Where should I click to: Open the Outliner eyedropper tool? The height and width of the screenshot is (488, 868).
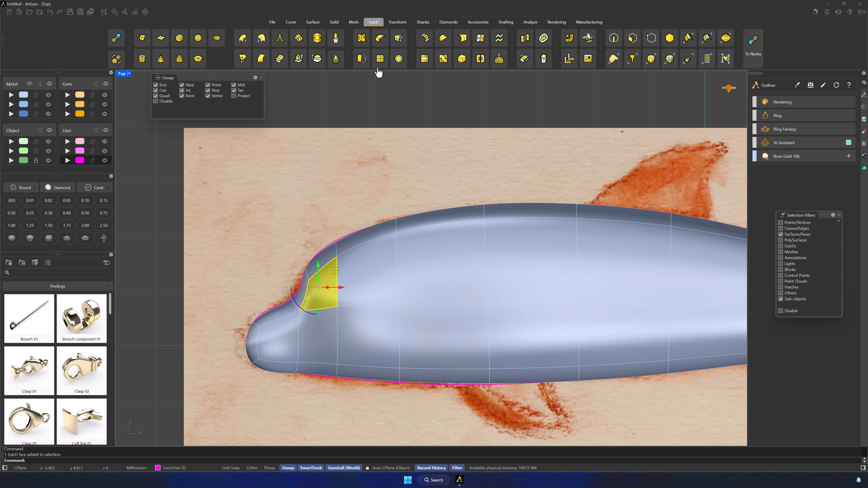(x=797, y=85)
